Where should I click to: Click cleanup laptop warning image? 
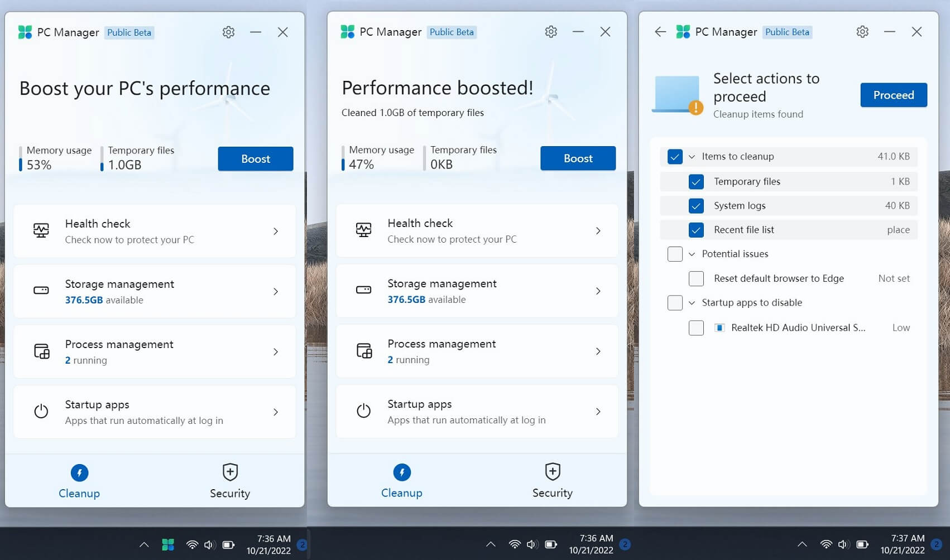point(678,95)
